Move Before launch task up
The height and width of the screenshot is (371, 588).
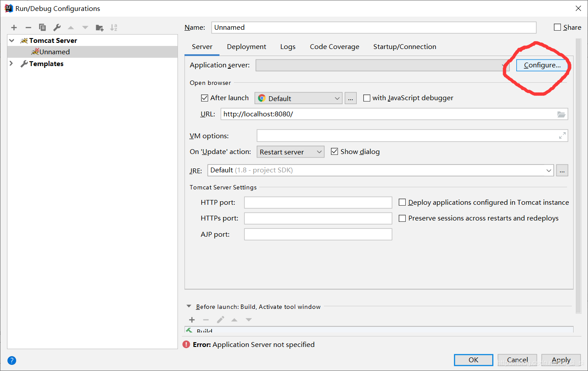pyautogui.click(x=234, y=320)
